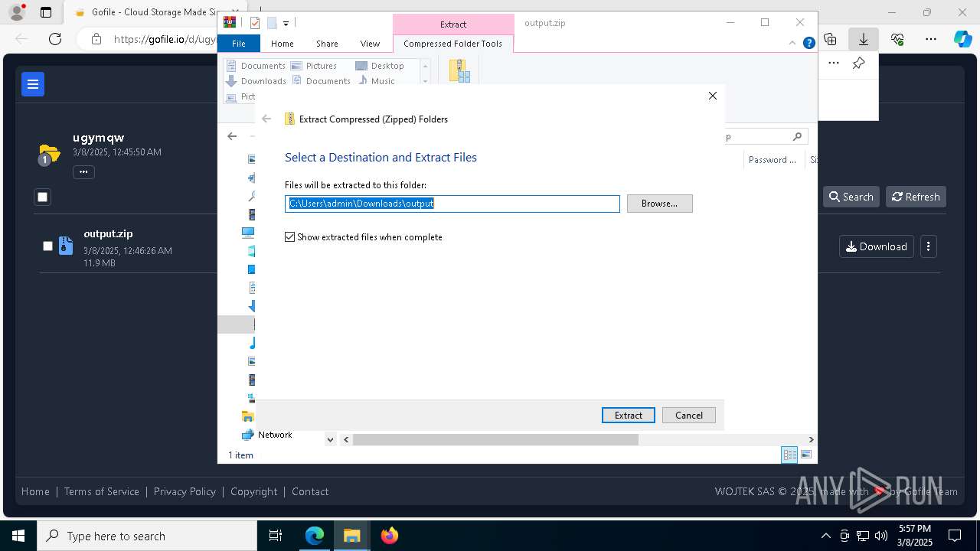
Task: Open the Terms of Service footer link
Action: pos(102,491)
